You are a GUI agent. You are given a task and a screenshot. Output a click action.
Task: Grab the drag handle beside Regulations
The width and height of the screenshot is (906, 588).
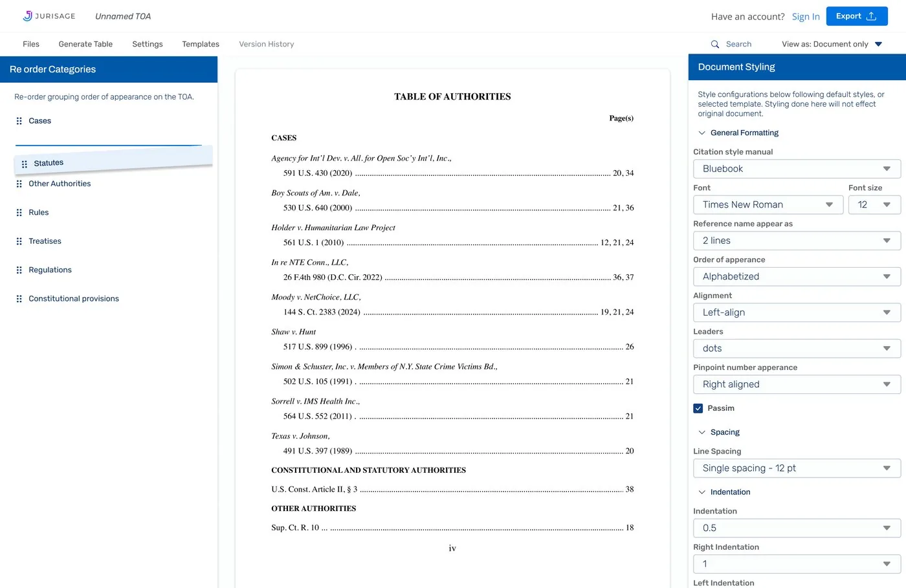point(19,270)
